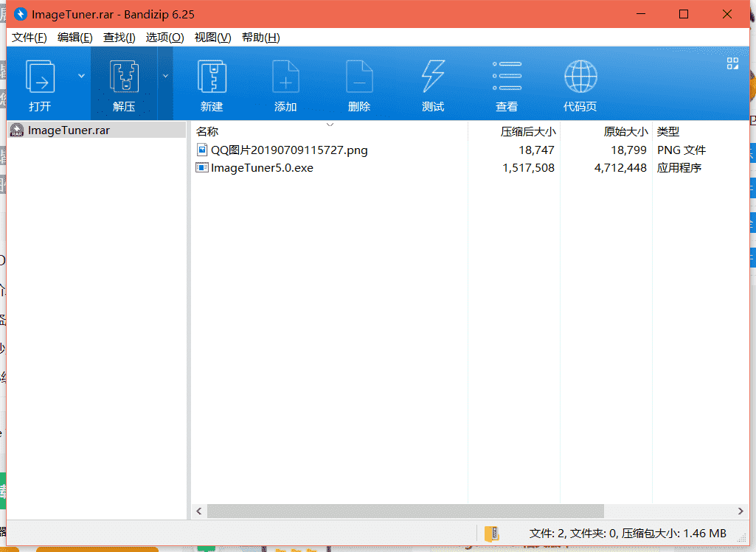
Task: Click compressed size 1,517,508 cell
Action: [528, 168]
